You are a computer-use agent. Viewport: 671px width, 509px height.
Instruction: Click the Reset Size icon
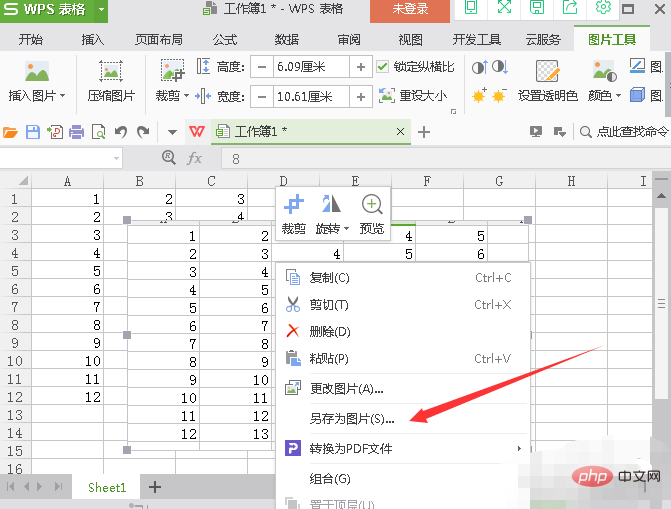pos(386,95)
